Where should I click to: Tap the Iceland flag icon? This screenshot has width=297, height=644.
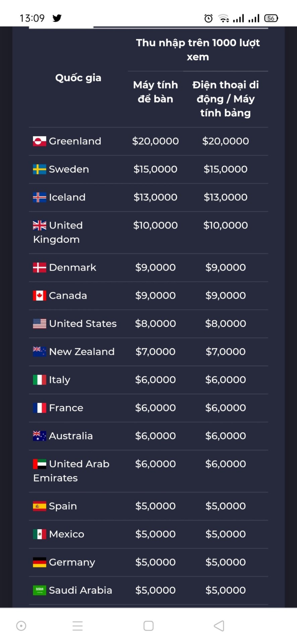click(40, 198)
